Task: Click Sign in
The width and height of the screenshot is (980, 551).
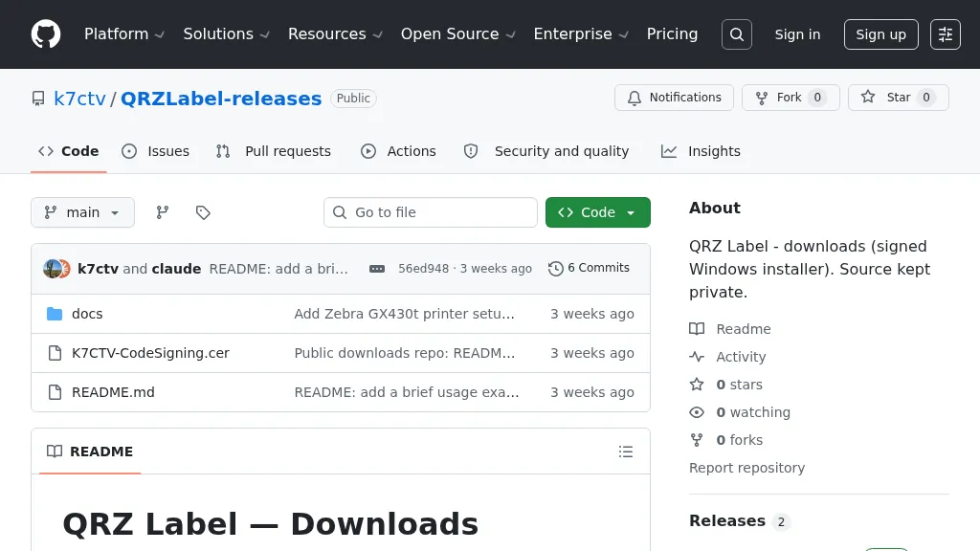Action: click(x=797, y=34)
